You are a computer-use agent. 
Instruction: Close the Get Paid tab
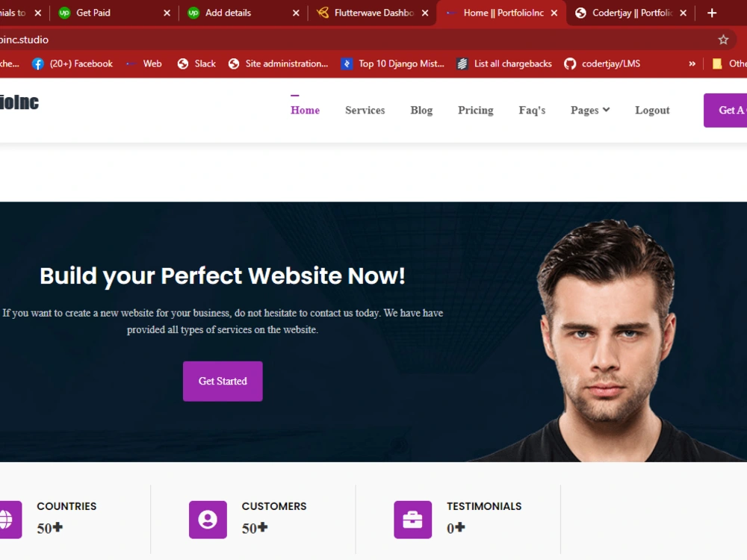(167, 13)
